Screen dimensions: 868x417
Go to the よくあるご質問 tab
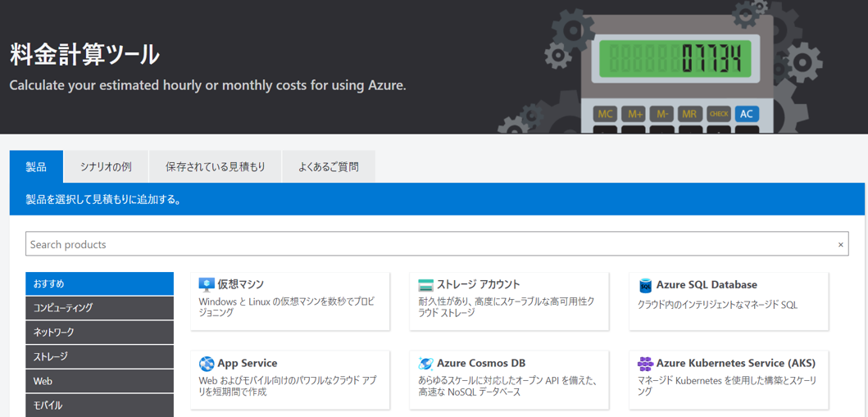tap(329, 167)
